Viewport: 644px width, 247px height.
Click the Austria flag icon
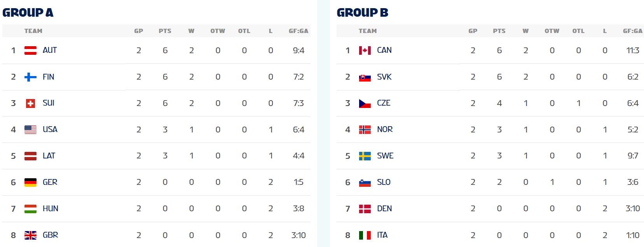(x=30, y=50)
